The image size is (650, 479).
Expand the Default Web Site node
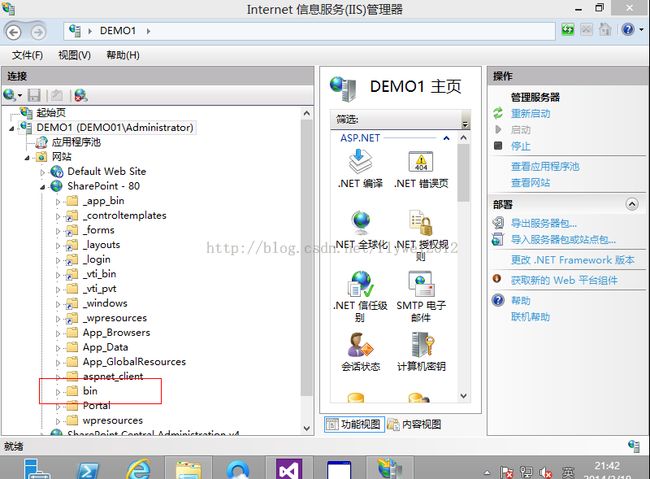[42, 172]
